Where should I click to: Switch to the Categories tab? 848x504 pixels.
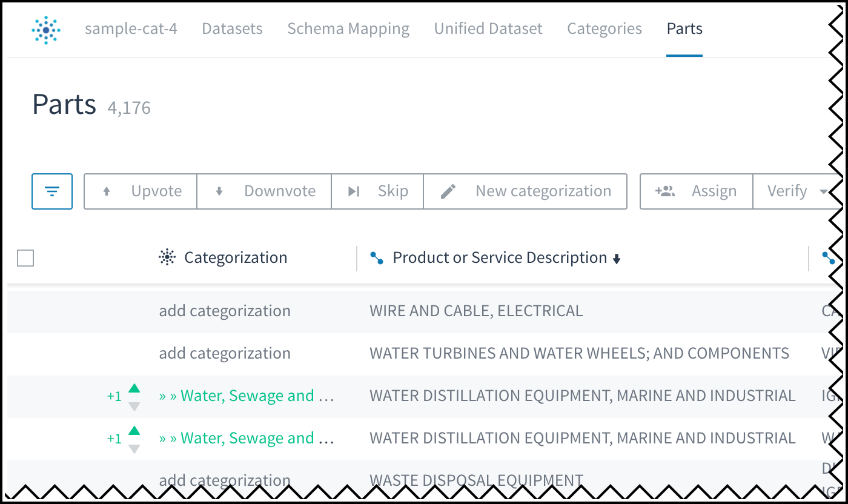605,28
